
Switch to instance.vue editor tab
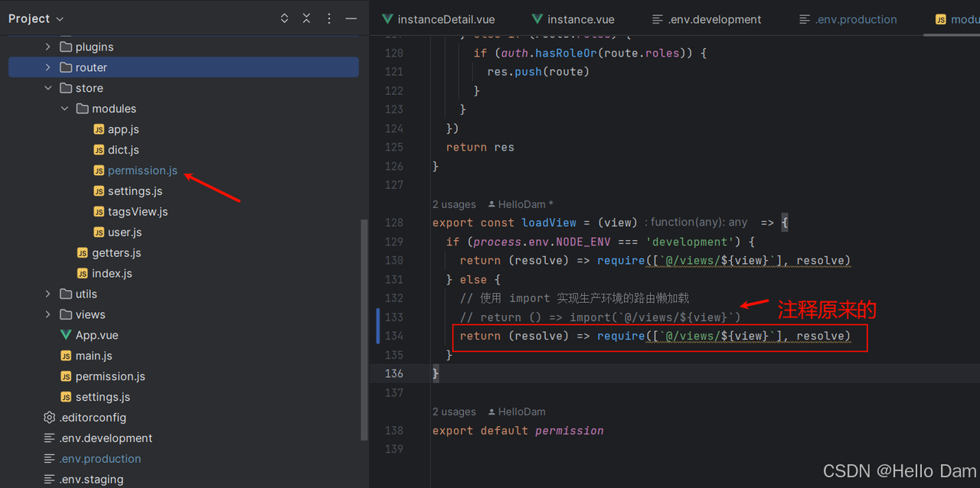[x=573, y=19]
